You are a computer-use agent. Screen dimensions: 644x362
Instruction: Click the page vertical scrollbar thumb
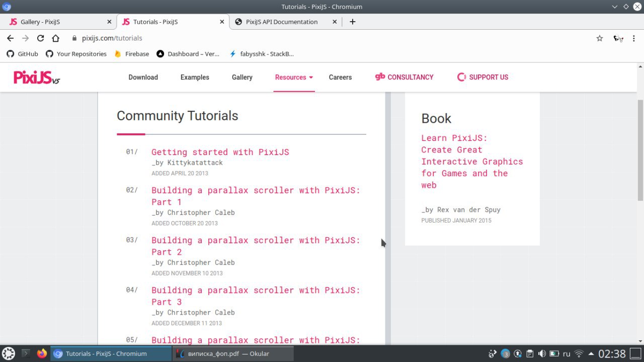click(x=640, y=150)
